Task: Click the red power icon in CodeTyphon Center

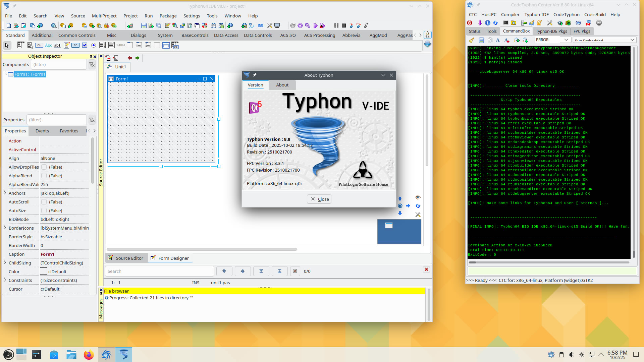Action: coord(470,23)
